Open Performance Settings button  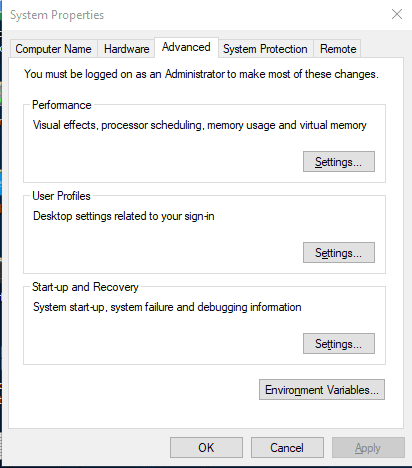[339, 162]
